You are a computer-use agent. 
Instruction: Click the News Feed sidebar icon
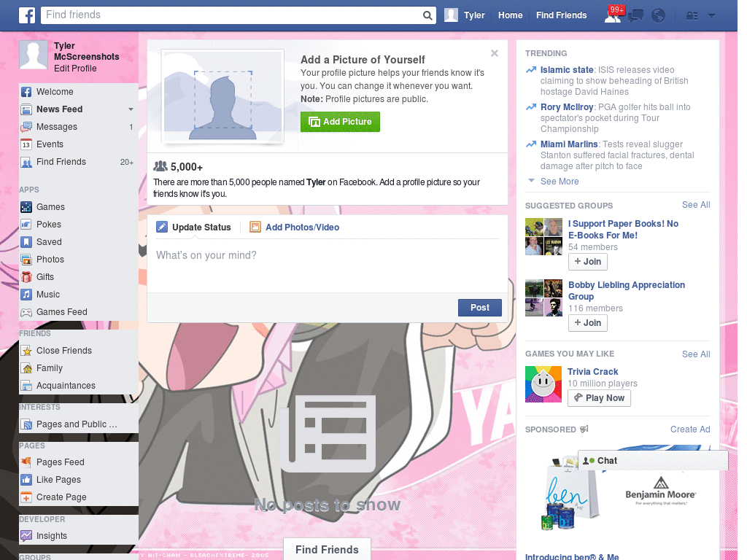point(26,109)
